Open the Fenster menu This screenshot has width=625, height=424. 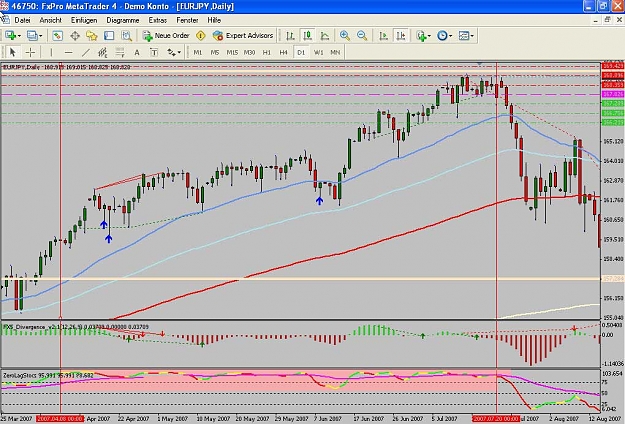tap(187, 20)
